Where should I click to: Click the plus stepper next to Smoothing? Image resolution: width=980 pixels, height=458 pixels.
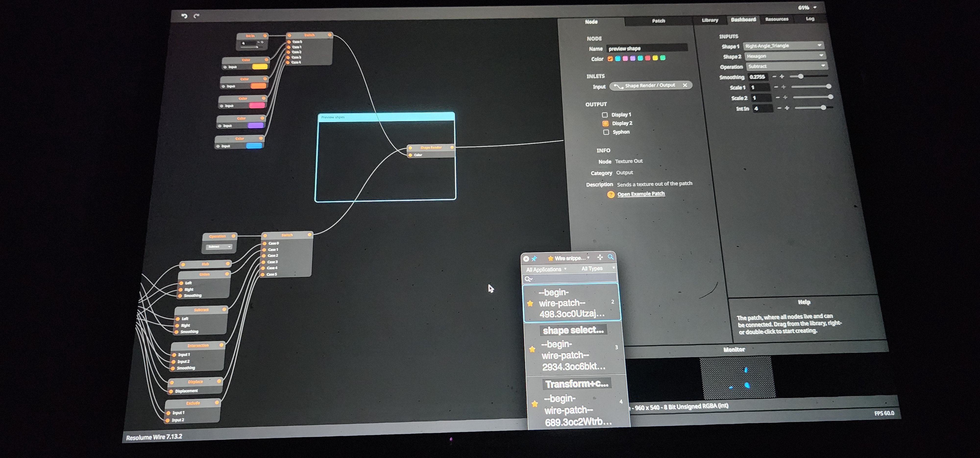click(782, 76)
